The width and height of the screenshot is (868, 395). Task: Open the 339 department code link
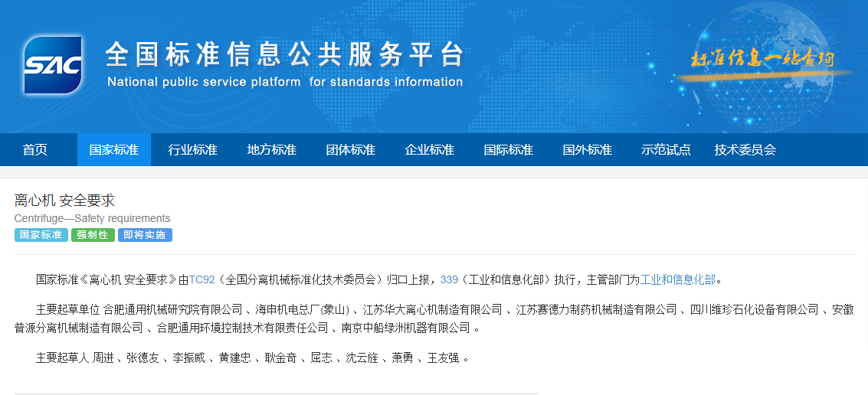click(449, 279)
